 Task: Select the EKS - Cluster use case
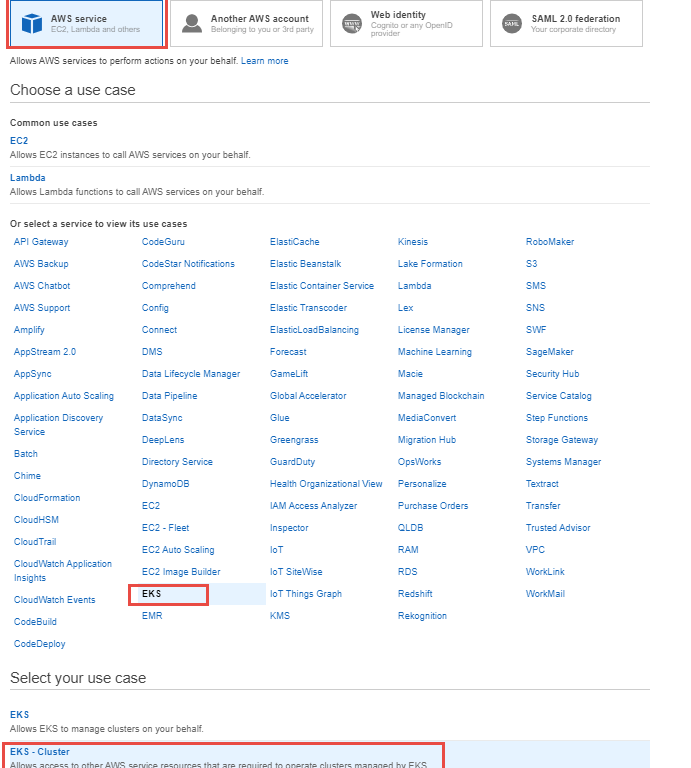[40, 752]
